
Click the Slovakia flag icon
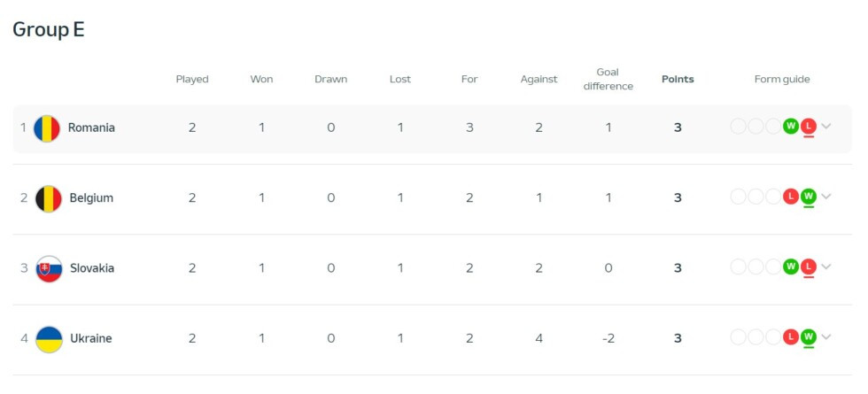(x=49, y=268)
